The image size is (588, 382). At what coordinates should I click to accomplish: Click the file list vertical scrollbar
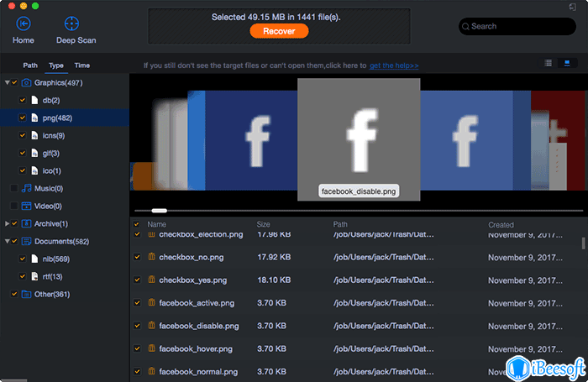pyautogui.click(x=583, y=243)
